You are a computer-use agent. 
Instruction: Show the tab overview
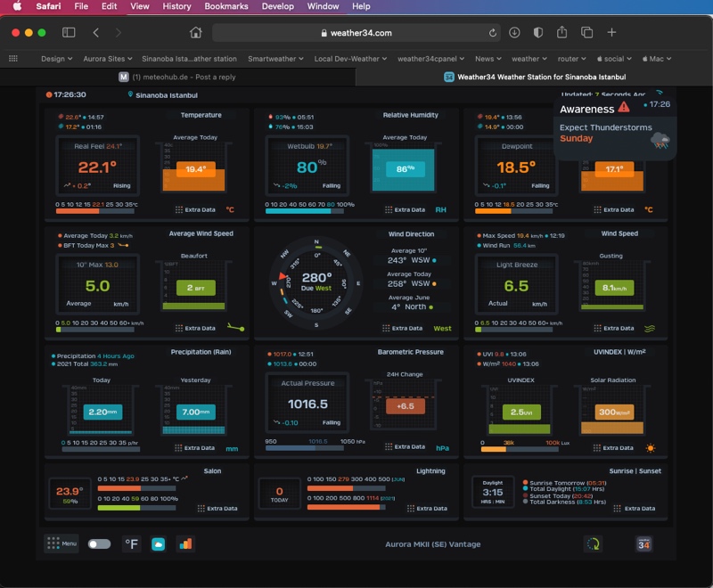point(586,32)
